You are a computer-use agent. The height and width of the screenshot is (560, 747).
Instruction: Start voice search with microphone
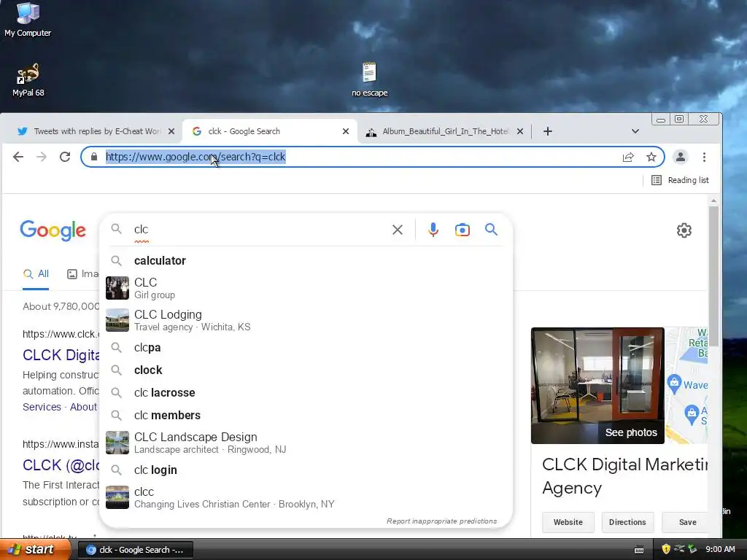coord(433,230)
